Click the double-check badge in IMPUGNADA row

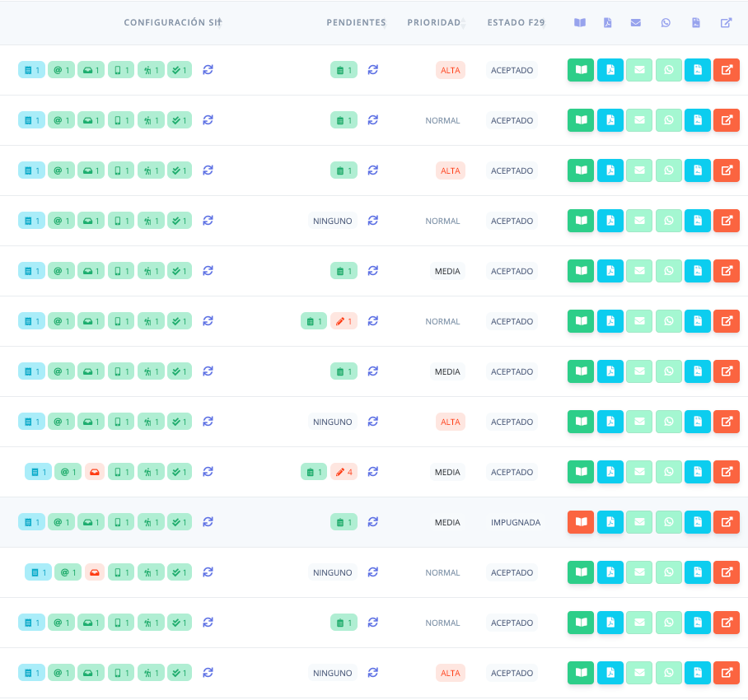tap(180, 522)
